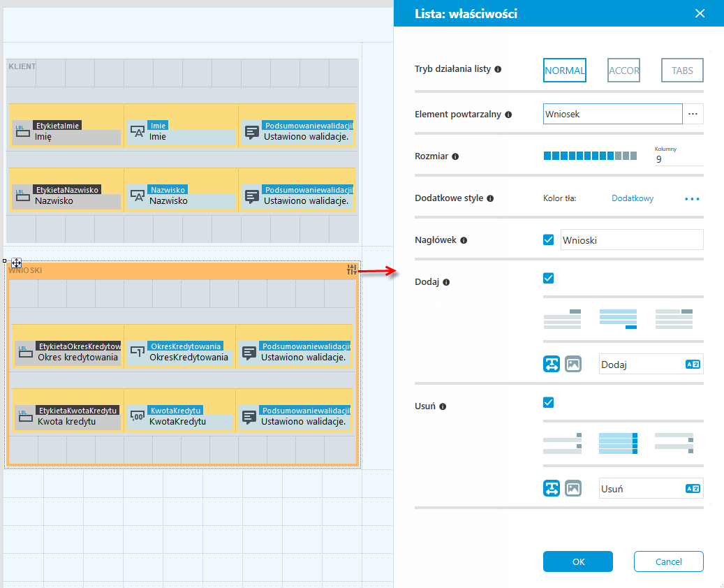Uncheck the Dodaj checkbox

tap(549, 278)
